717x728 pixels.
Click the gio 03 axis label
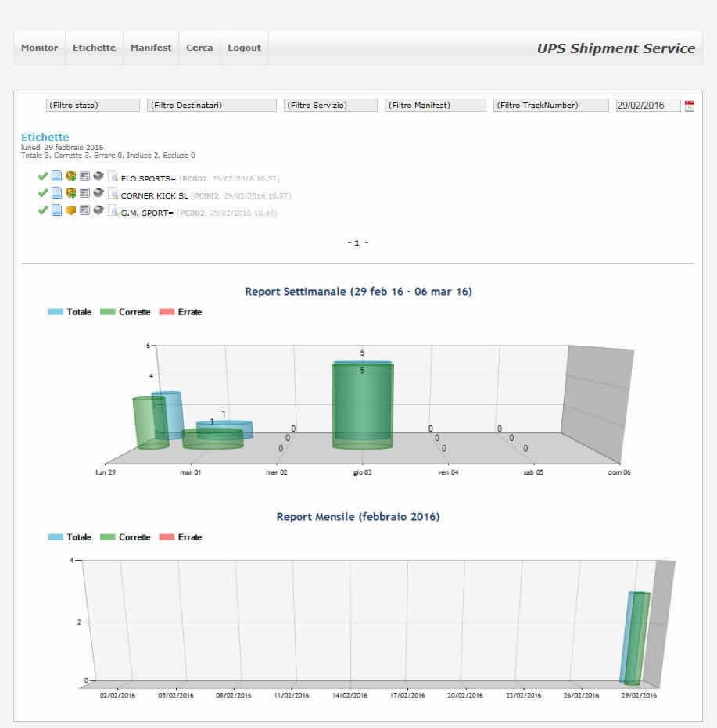coord(362,472)
